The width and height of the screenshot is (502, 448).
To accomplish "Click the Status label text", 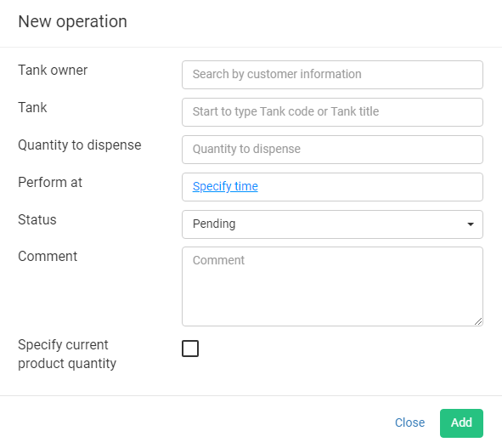I will point(37,220).
